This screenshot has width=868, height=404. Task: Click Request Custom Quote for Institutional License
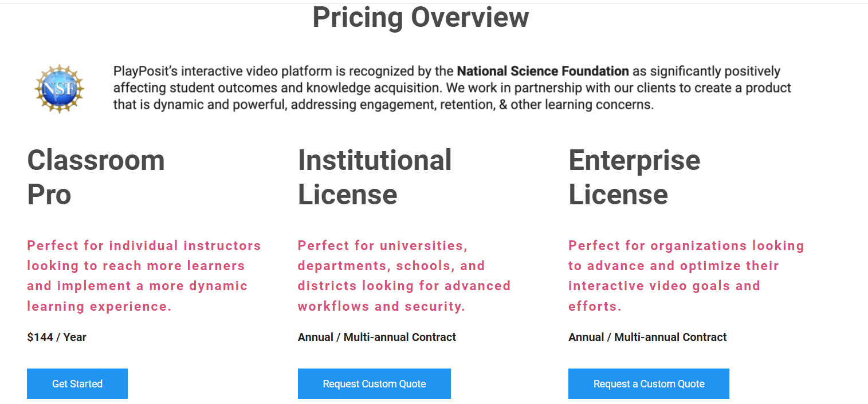coord(374,383)
